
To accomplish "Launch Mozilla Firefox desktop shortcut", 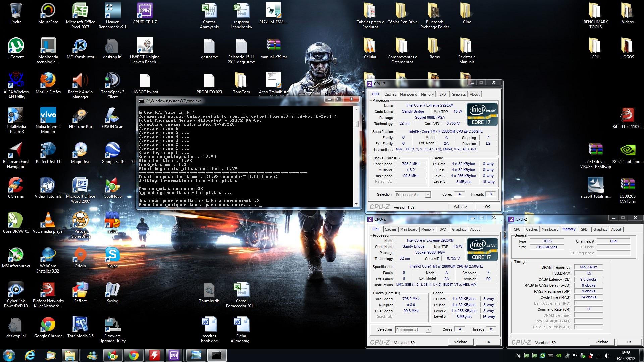I will pos(48,83).
